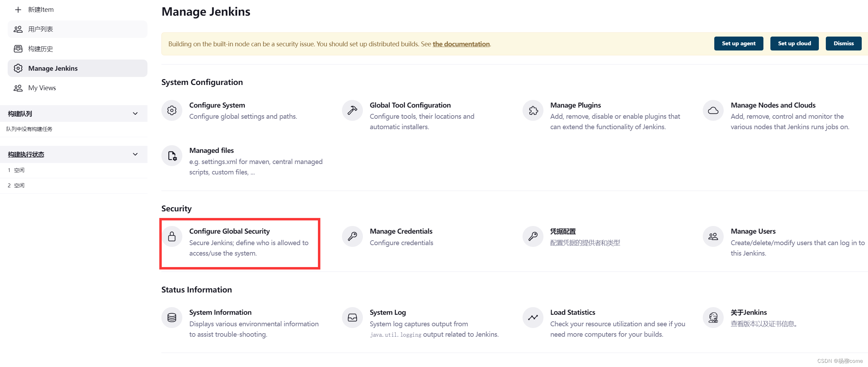Click the System Log tray icon

coord(352,318)
